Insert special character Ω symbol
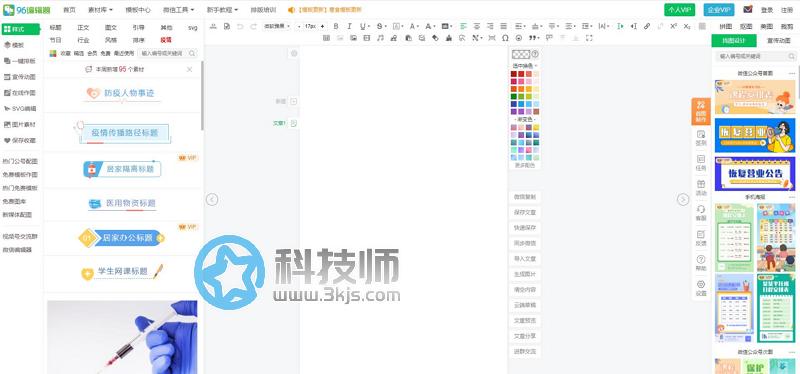The width and height of the screenshot is (800, 374). point(505,38)
